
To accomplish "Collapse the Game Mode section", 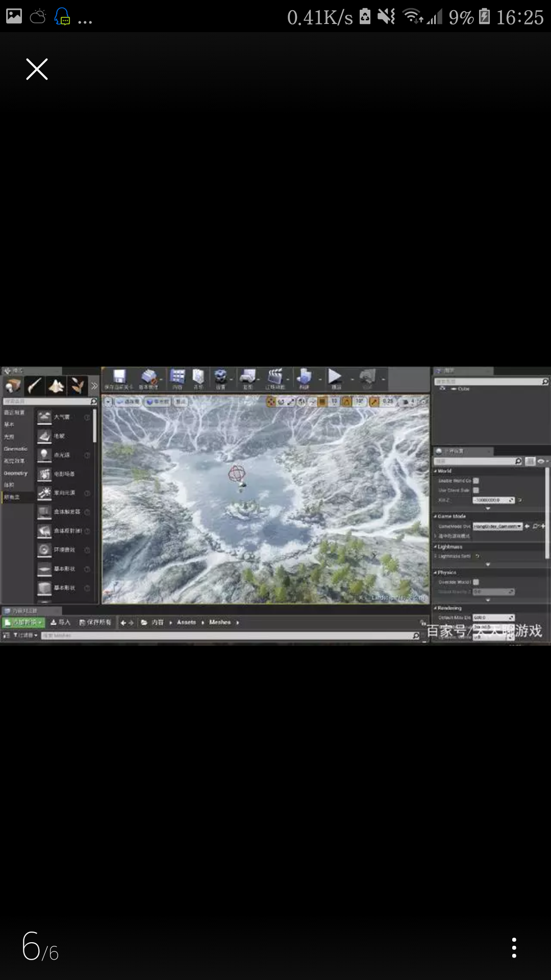I will 435,517.
